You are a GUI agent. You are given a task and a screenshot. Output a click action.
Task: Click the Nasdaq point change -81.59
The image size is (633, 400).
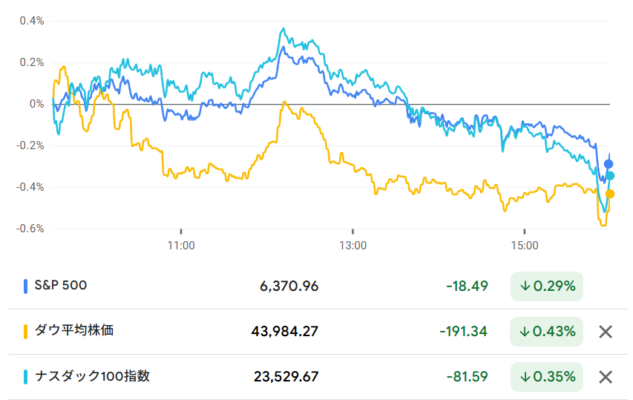(x=467, y=377)
